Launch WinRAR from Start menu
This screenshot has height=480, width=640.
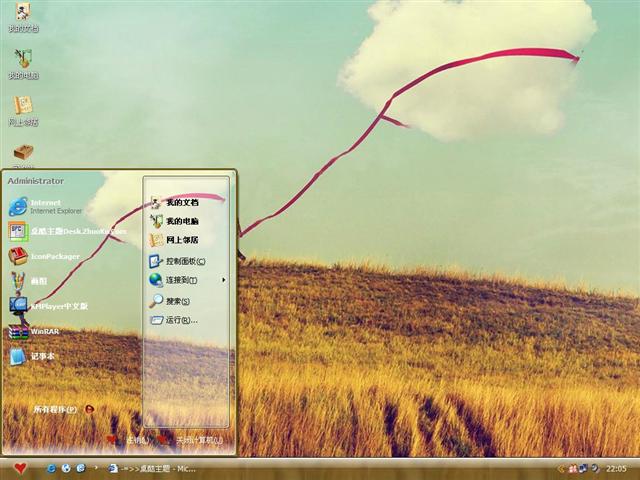tap(34, 331)
